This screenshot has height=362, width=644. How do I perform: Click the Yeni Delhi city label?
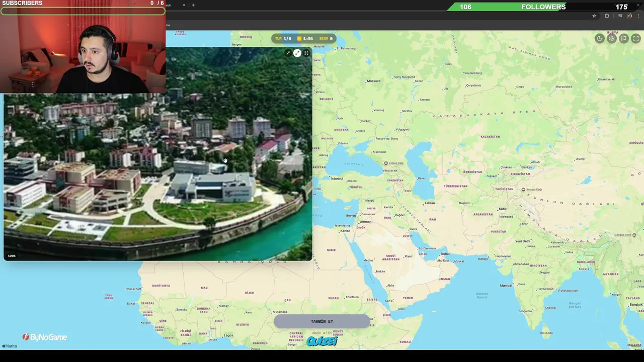click(523, 241)
